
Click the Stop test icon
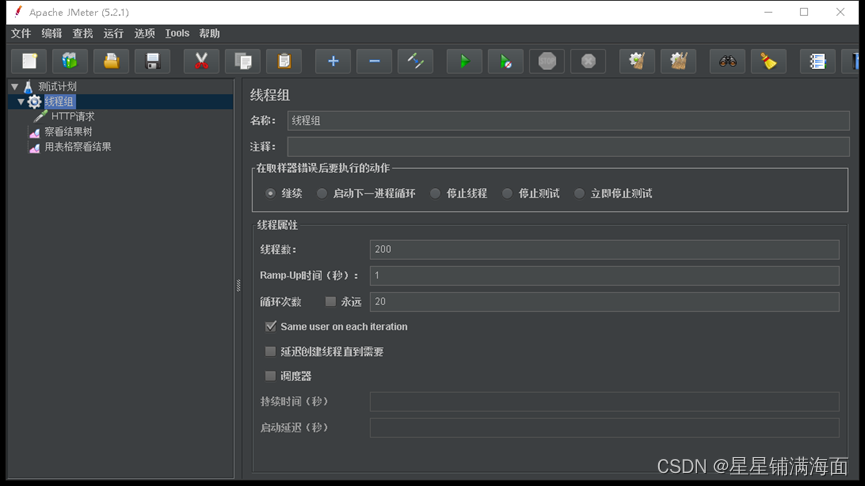coord(547,61)
